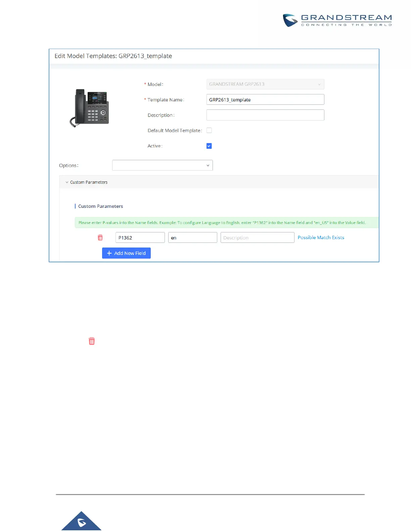411x532 pixels.
Task: Open the Model dropdown
Action: point(265,84)
